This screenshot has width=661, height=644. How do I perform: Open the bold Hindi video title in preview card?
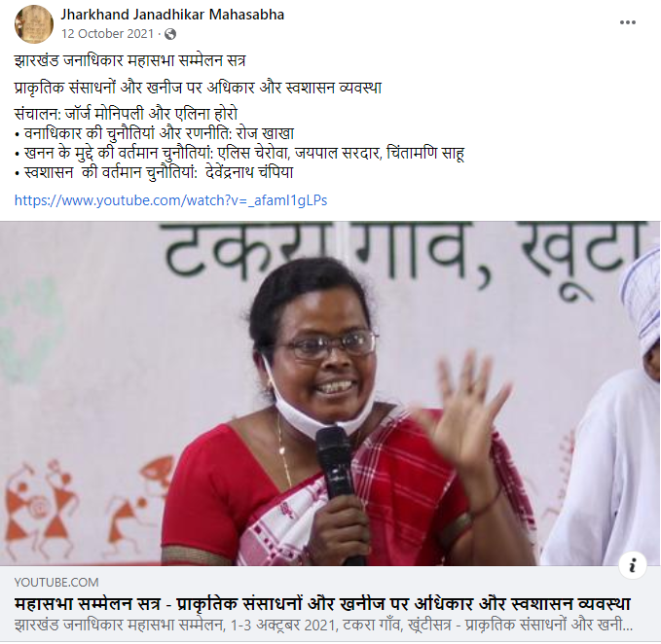pyautogui.click(x=322, y=603)
